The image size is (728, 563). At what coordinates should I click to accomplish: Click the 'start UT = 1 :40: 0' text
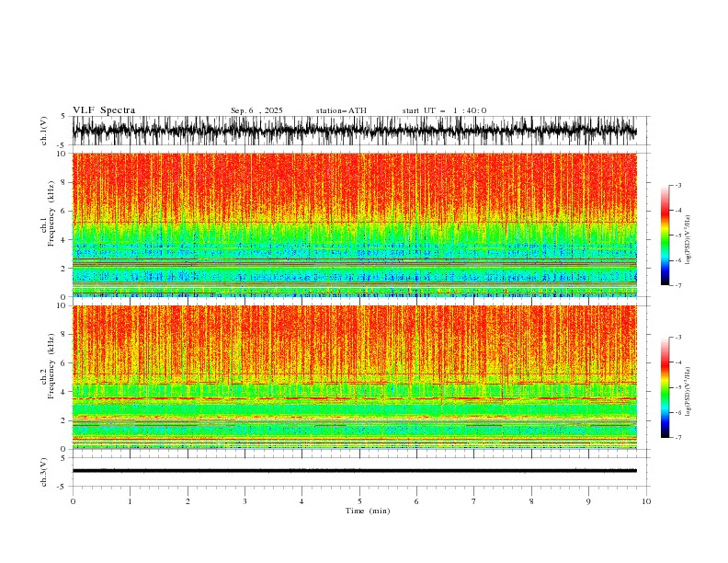(444, 110)
